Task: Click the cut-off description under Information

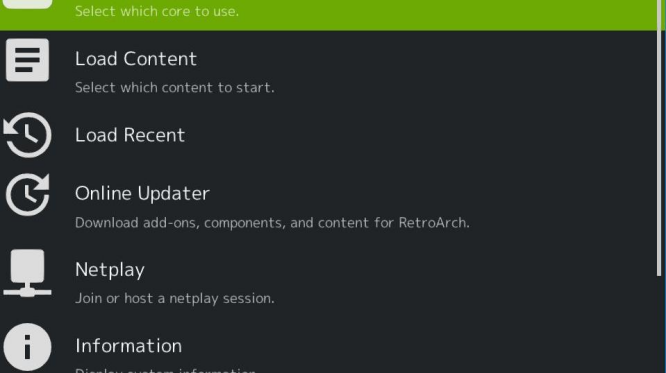Action: (x=165, y=370)
